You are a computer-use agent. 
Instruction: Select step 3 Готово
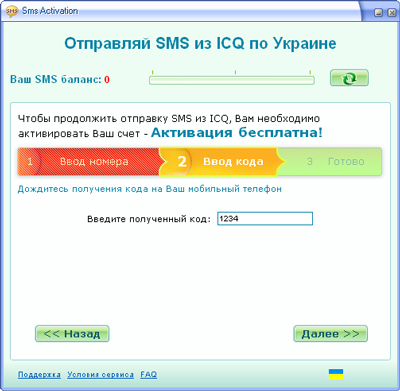[331, 162]
